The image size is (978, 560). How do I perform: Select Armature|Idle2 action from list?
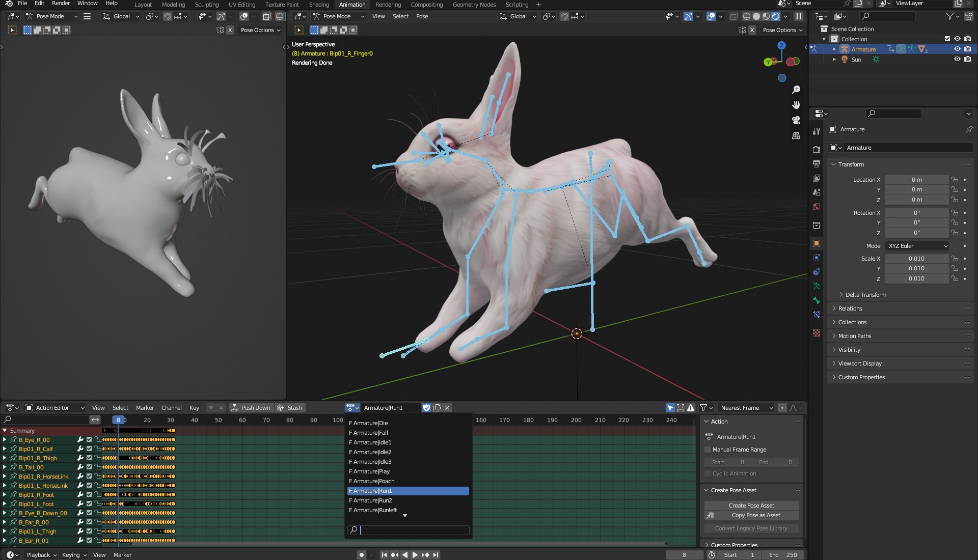(x=372, y=452)
